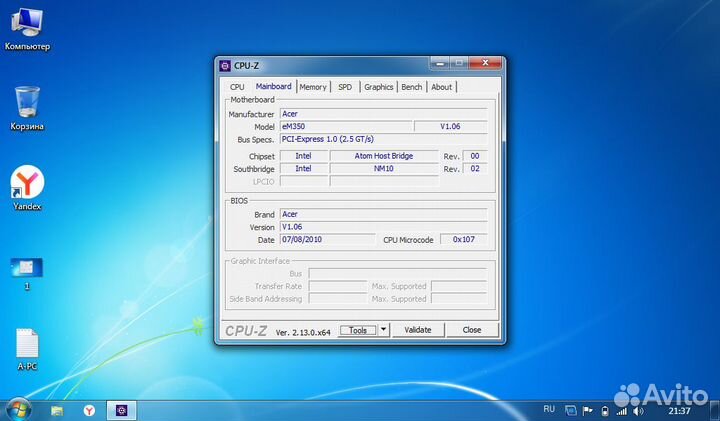Launch Yandex browser from the taskbar
The height and width of the screenshot is (421, 720).
point(89,410)
